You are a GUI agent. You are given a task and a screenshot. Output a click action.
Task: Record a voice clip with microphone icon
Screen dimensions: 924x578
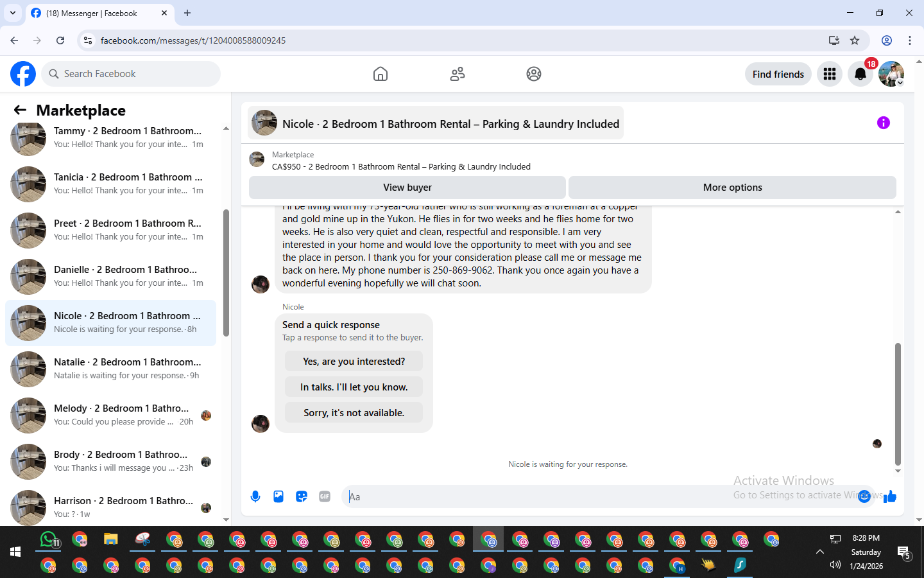[x=255, y=496]
